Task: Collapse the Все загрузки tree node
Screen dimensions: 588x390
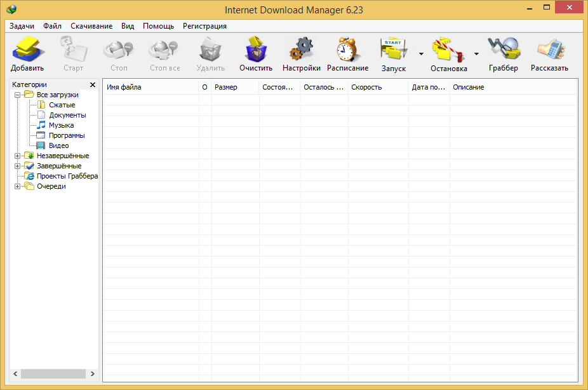Action: coord(17,95)
